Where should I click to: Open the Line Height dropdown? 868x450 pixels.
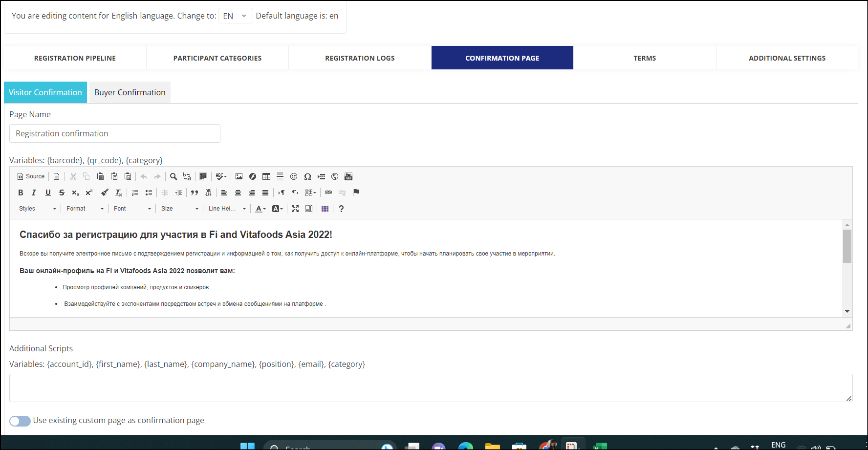[x=227, y=209]
